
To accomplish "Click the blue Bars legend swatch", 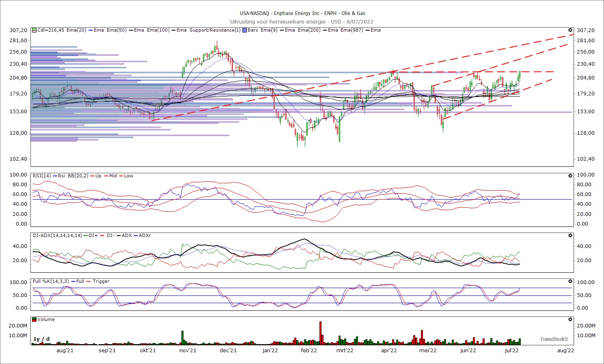I will point(244,30).
